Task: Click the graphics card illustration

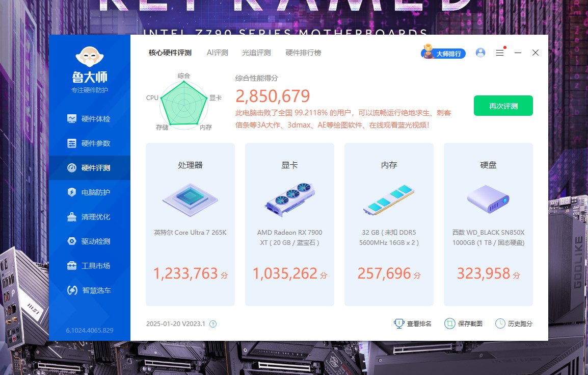Action: (289, 199)
